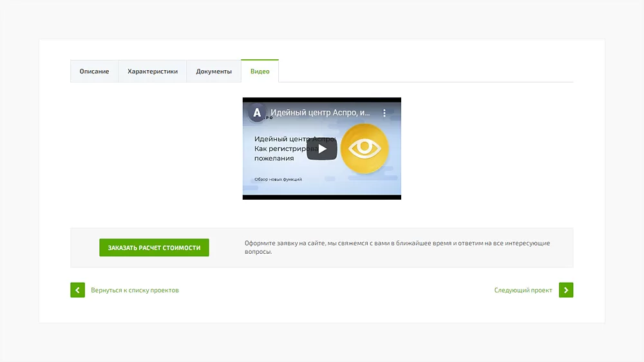Click 'Как регистрировать' line in video thumbnail
This screenshot has height=362, width=644.
[286, 149]
